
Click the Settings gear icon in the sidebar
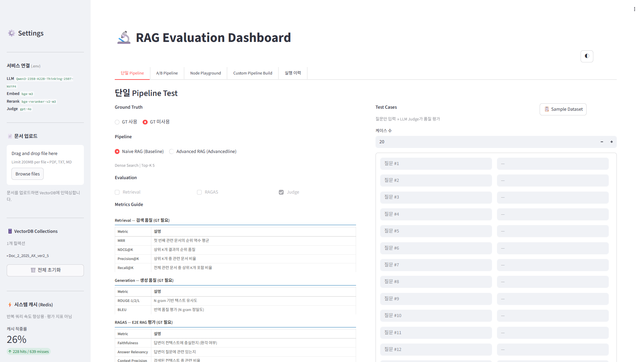[11, 33]
